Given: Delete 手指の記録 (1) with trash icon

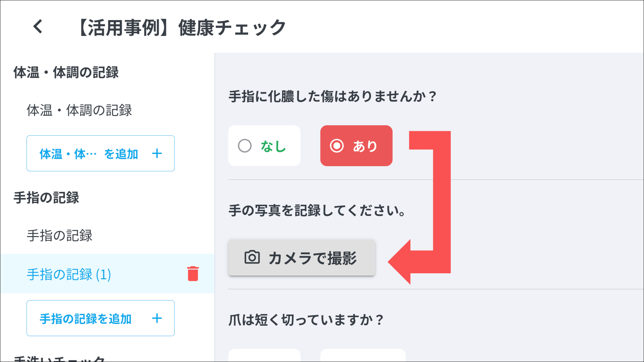Looking at the screenshot, I should [193, 274].
